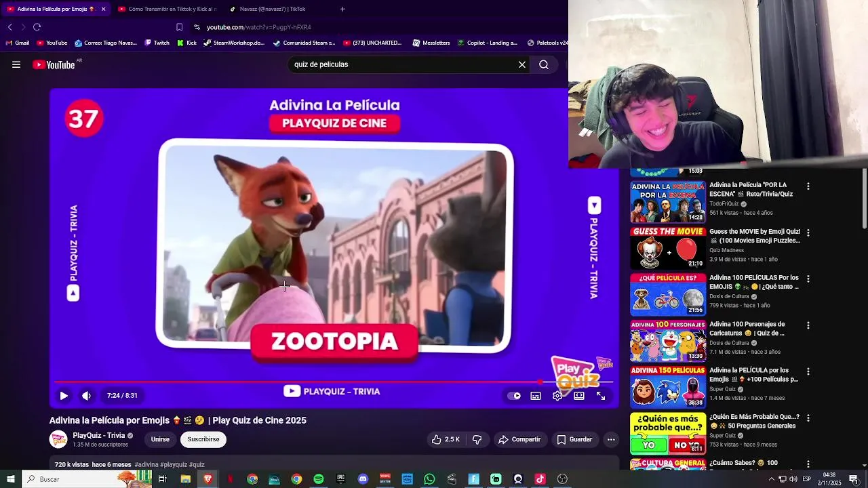Open player settings gear
Screen dimensions: 868x488
(x=557, y=396)
